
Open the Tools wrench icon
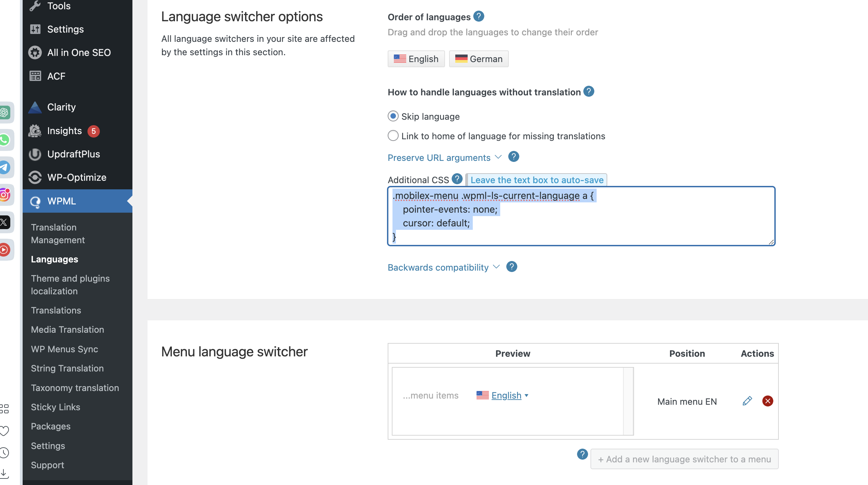[x=35, y=6]
